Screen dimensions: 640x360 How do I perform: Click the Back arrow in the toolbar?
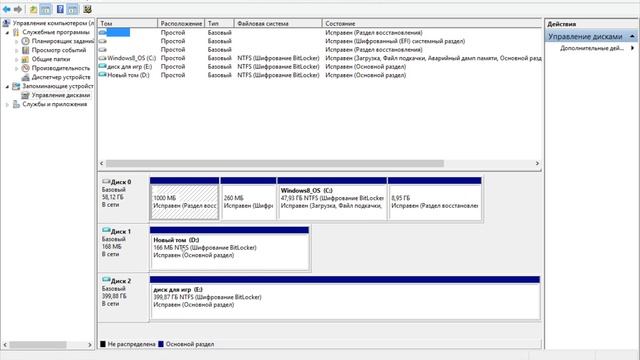pyautogui.click(x=7, y=9)
